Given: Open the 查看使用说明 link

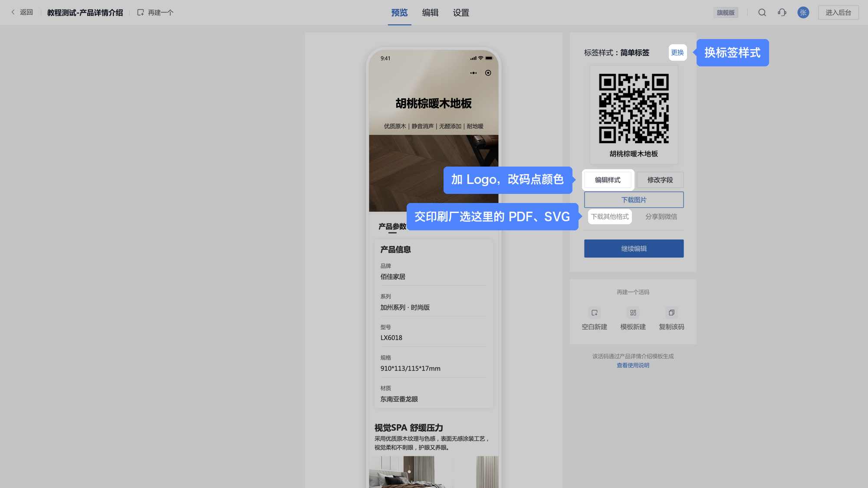Looking at the screenshot, I should point(633,365).
